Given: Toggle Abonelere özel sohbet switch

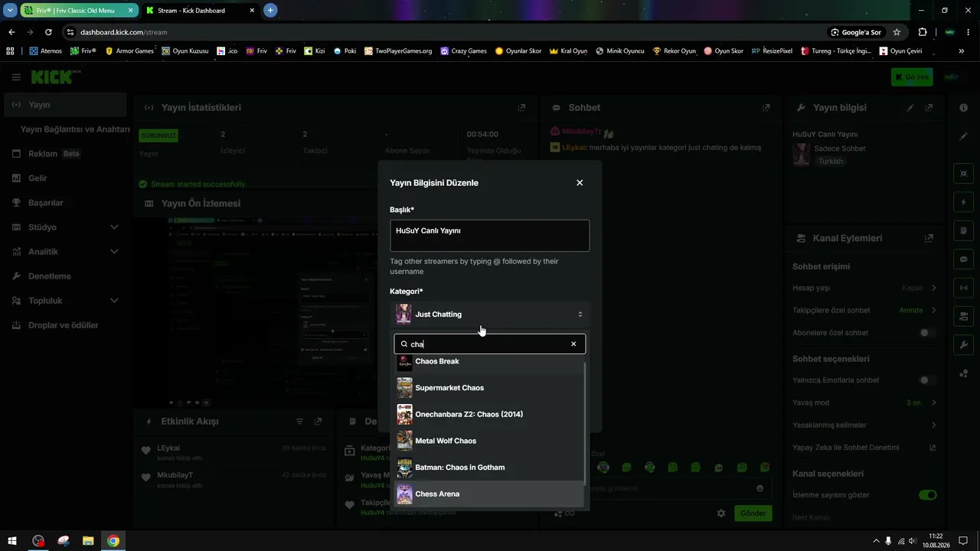Looking at the screenshot, I should (x=927, y=333).
